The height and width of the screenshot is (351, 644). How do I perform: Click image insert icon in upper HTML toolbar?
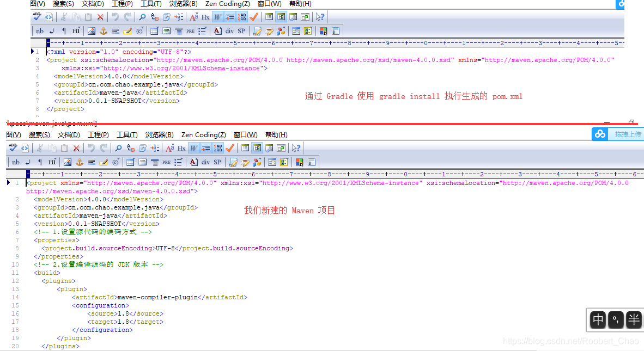pyautogui.click(x=91, y=31)
